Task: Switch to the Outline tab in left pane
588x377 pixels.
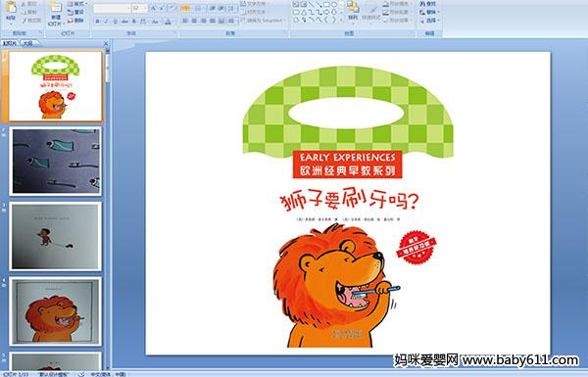Action: click(x=28, y=43)
